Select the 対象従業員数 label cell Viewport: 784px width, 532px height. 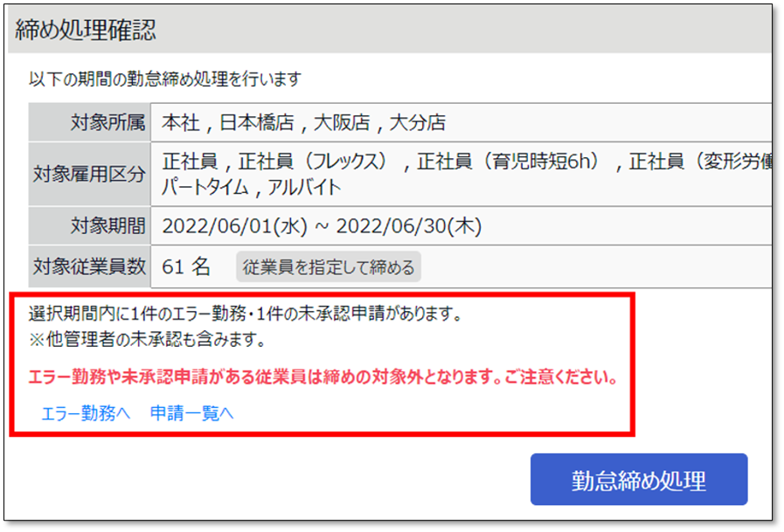(x=89, y=266)
